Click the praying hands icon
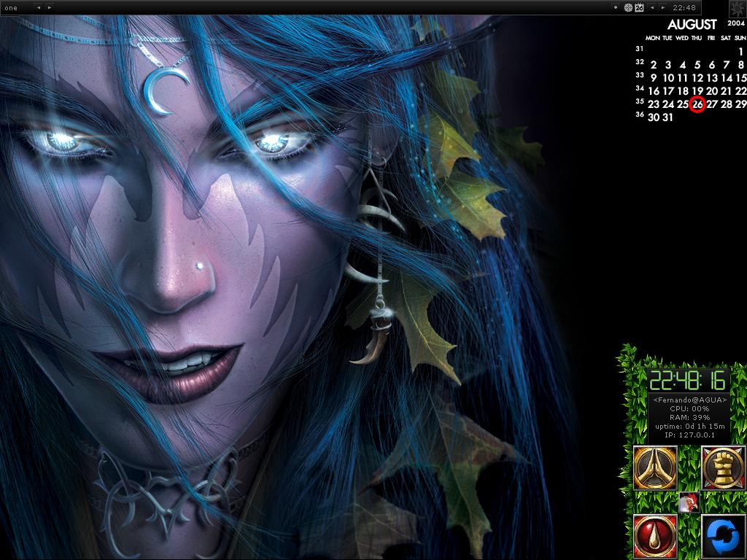747x560 pixels. pyautogui.click(x=655, y=468)
